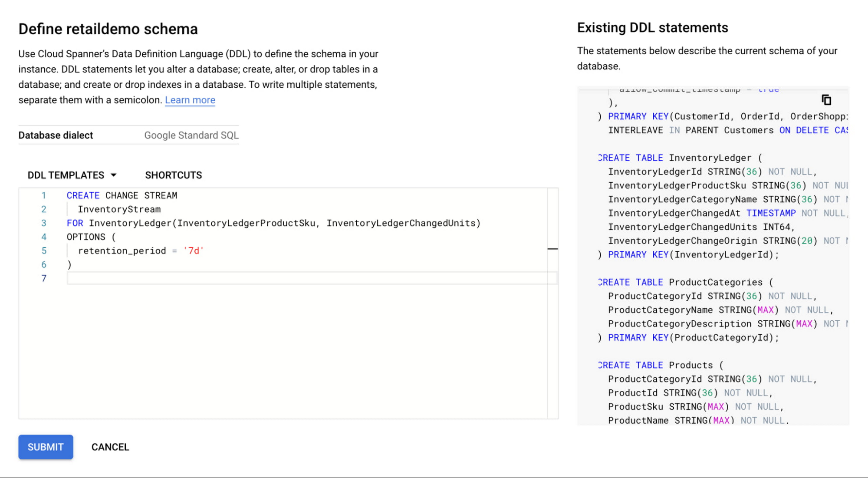The width and height of the screenshot is (868, 478).
Task: Click the 'Define retaildemo schema' heading
Action: (108, 29)
